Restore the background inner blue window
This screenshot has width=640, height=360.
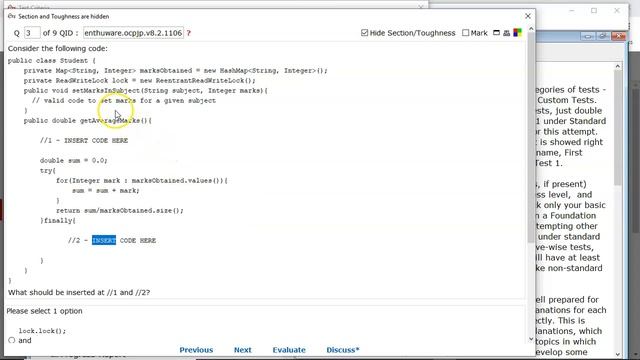(603, 37)
